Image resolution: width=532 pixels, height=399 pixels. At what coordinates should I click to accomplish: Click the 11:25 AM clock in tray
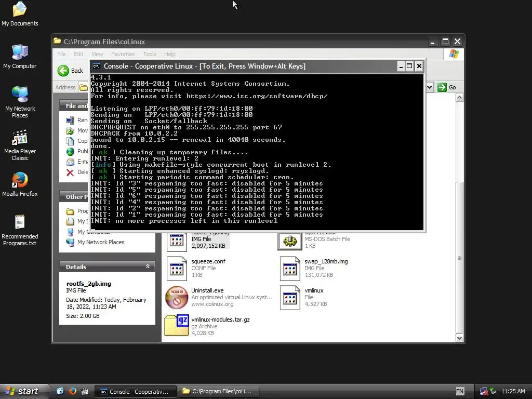[513, 391]
